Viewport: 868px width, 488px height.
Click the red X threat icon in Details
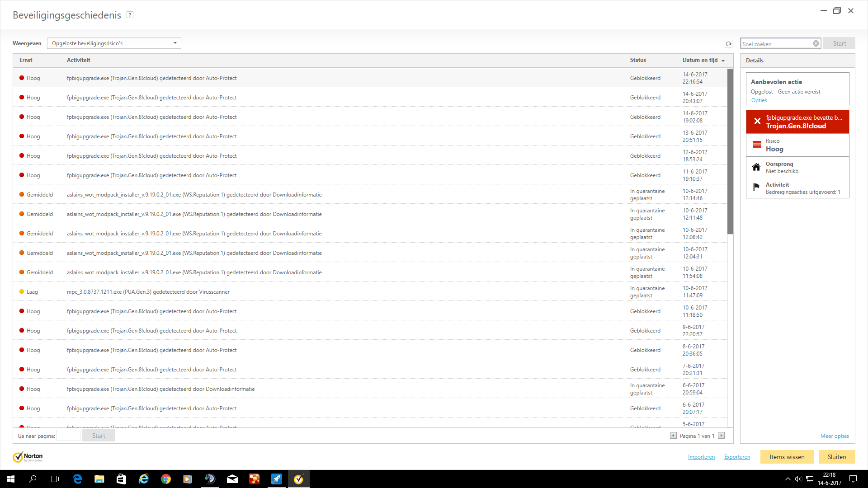pos(757,122)
